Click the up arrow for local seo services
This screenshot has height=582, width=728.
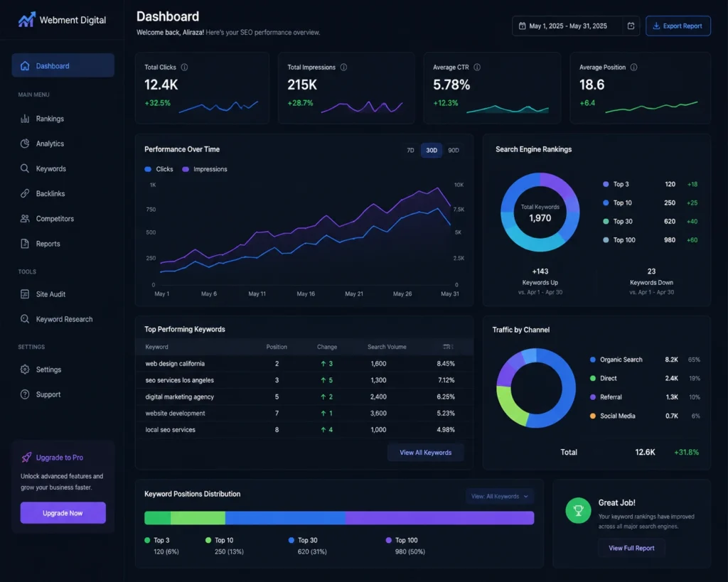coord(323,430)
